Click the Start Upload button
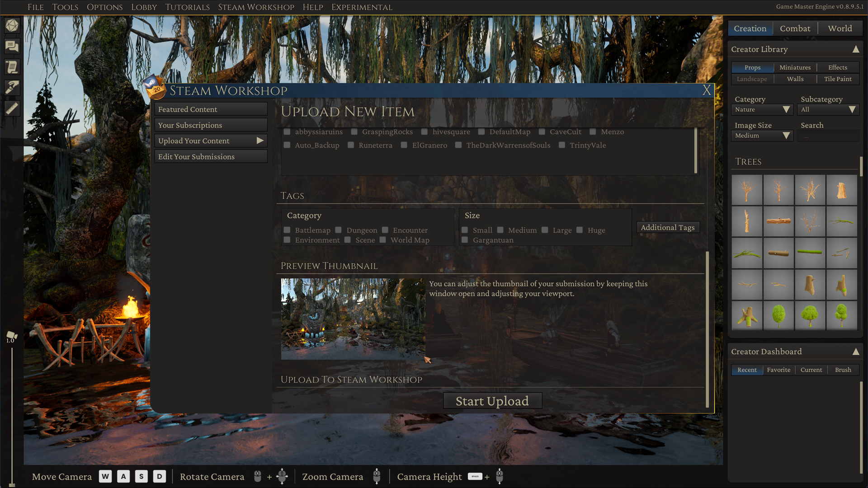Screen dimensions: 868x488 coord(492,401)
